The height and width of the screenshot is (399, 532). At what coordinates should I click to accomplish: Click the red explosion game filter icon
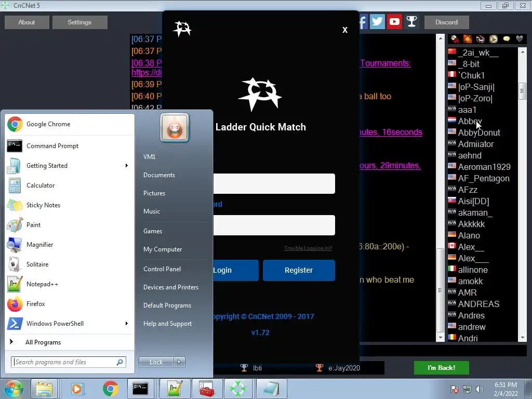tap(468, 39)
